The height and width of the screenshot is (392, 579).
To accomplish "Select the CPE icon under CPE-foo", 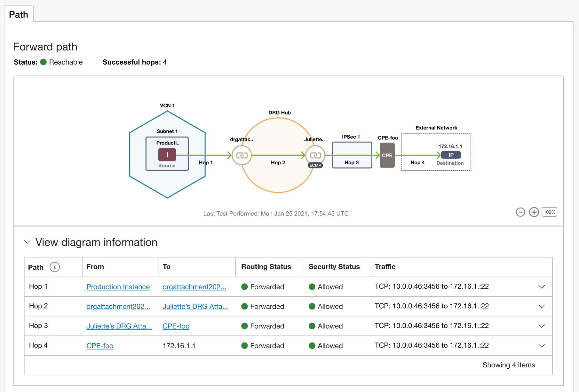I will pyautogui.click(x=387, y=155).
